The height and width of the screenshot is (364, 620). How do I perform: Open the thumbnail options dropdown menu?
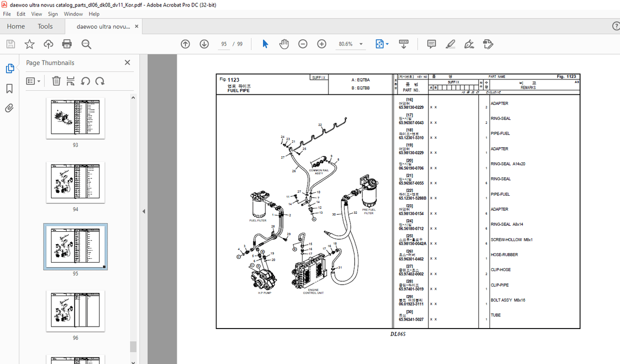tap(33, 80)
